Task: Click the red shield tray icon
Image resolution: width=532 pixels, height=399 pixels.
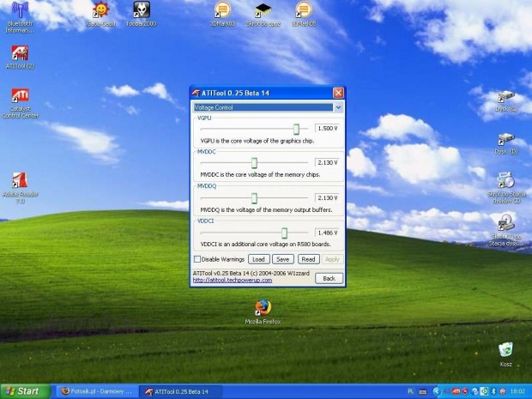Action: coord(465,391)
